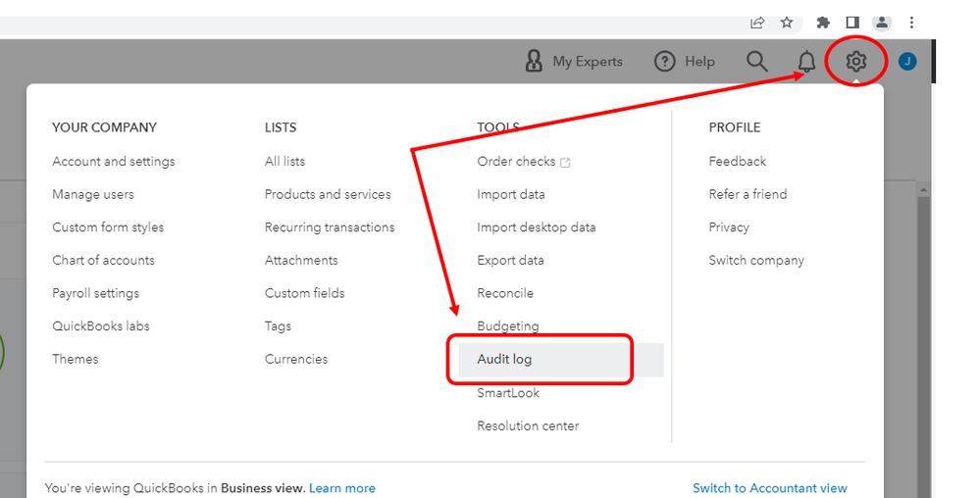
Task: Toggle the browser side panel icon
Action: point(852,23)
